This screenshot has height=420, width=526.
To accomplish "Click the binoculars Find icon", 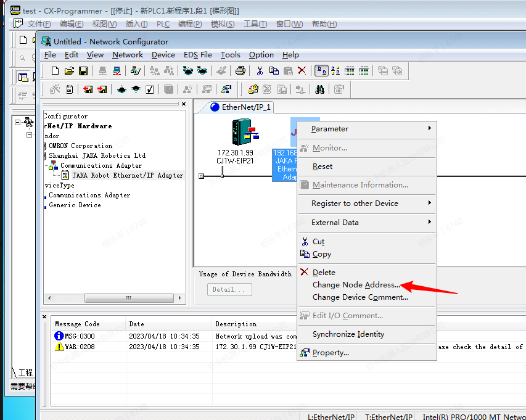I will click(319, 89).
